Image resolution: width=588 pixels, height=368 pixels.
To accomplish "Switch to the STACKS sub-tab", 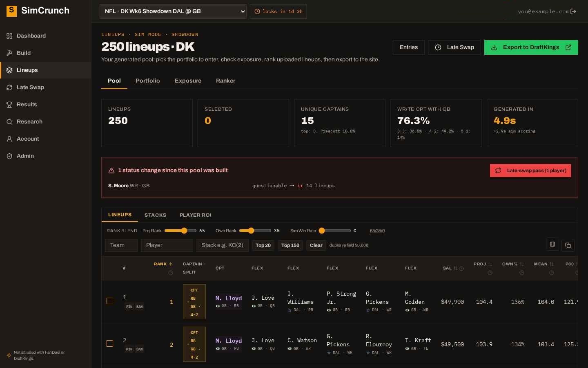I will tap(155, 215).
